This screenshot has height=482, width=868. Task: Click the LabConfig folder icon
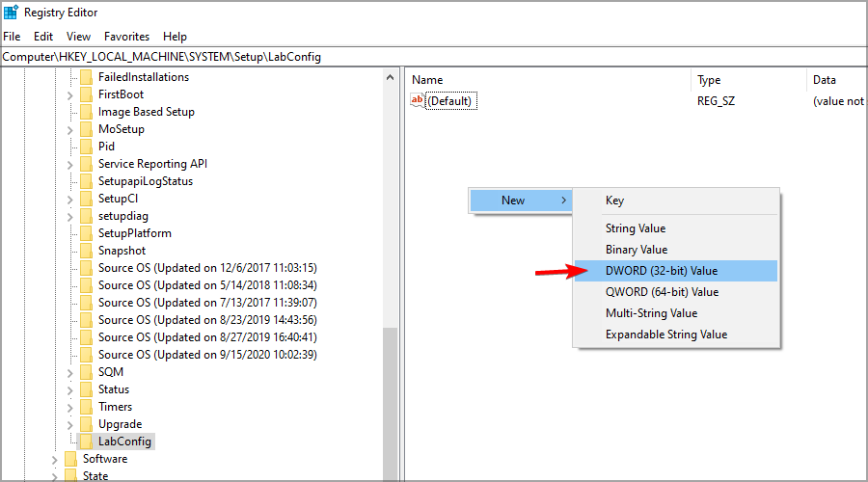[86, 442]
